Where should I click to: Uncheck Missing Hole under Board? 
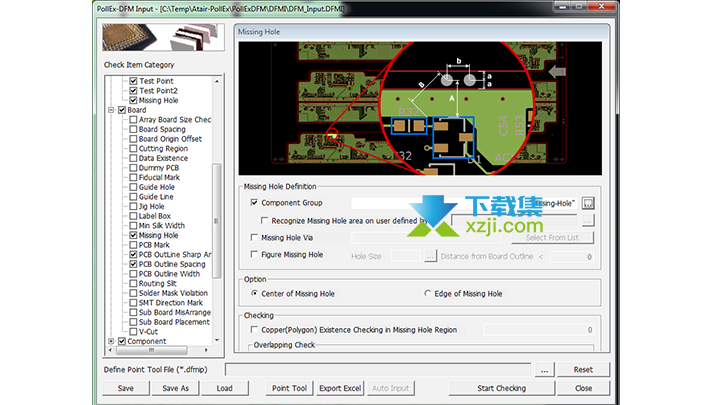(133, 235)
